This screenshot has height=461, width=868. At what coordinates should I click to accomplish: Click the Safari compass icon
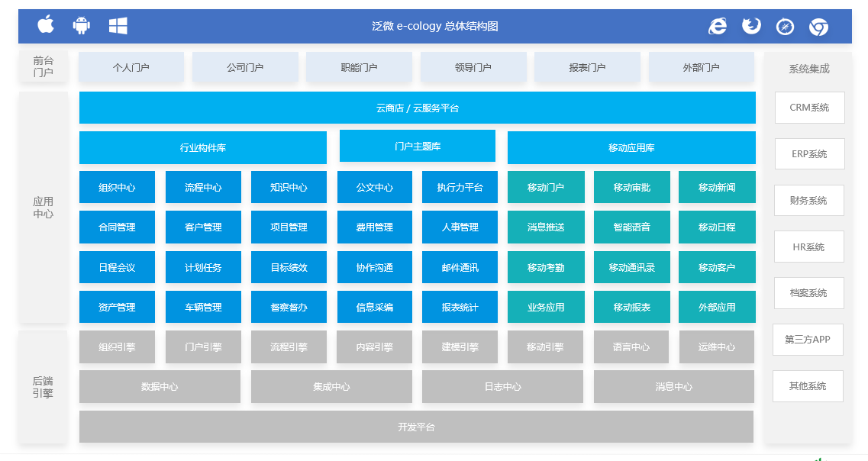(x=785, y=26)
